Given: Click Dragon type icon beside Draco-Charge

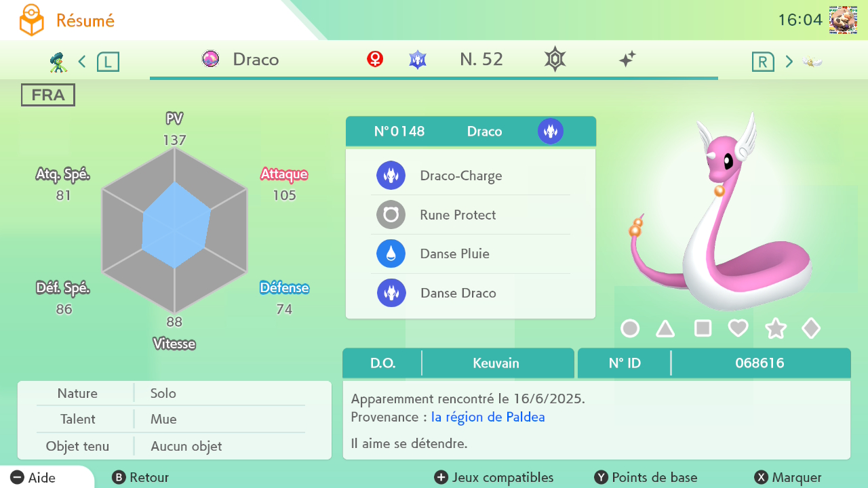Looking at the screenshot, I should click(x=391, y=176).
